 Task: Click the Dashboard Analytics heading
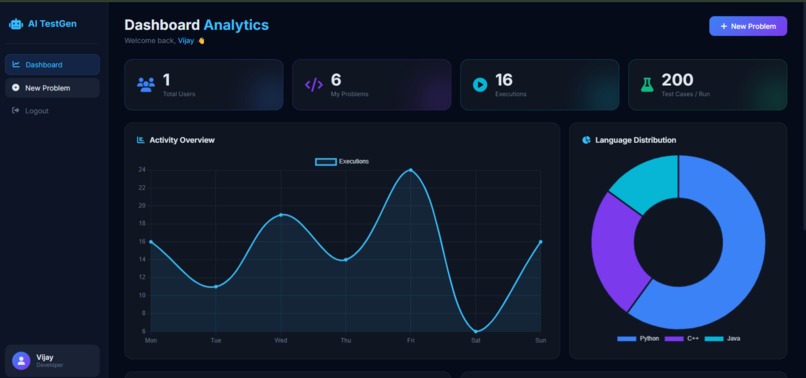196,25
